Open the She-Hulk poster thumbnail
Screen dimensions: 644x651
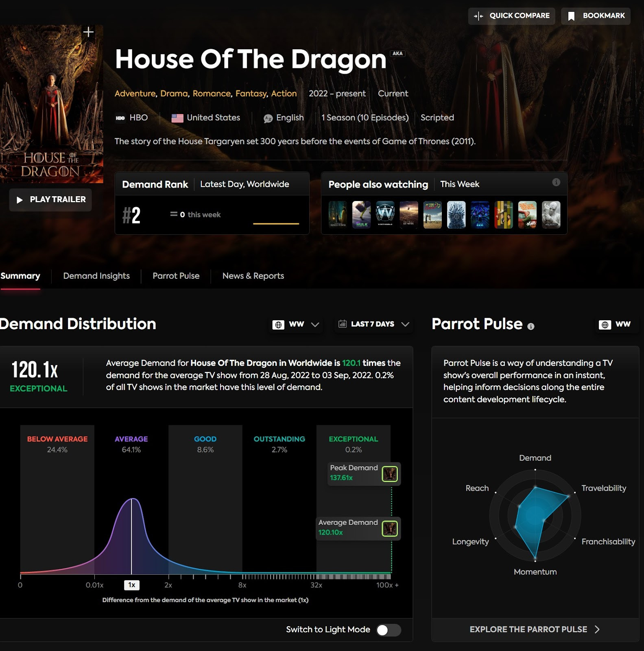(361, 214)
